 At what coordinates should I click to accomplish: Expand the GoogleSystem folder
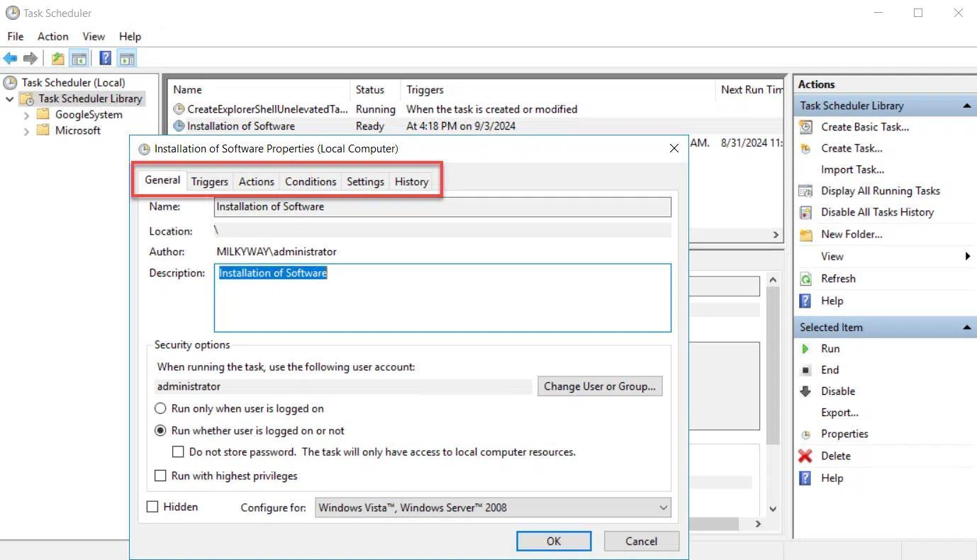click(x=26, y=114)
